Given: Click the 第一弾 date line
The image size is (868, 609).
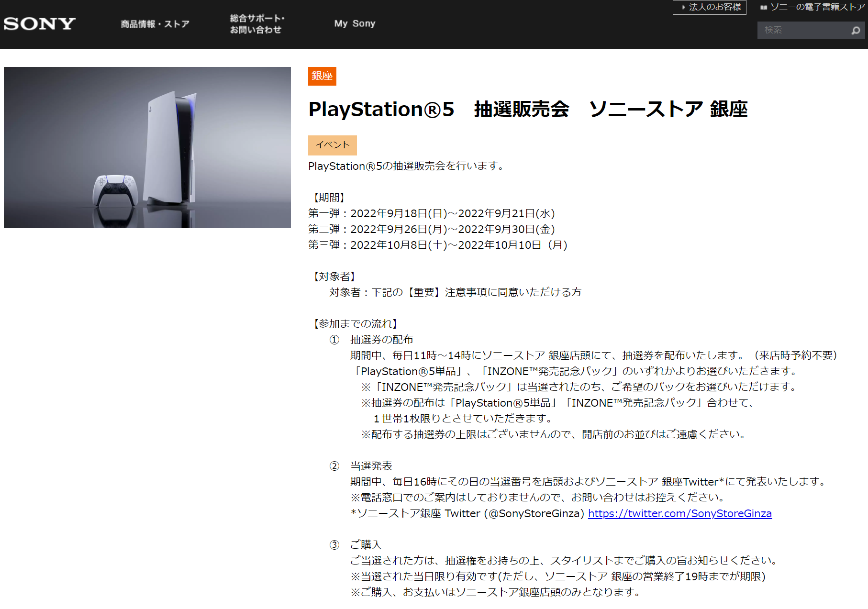Looking at the screenshot, I should (x=432, y=213).
